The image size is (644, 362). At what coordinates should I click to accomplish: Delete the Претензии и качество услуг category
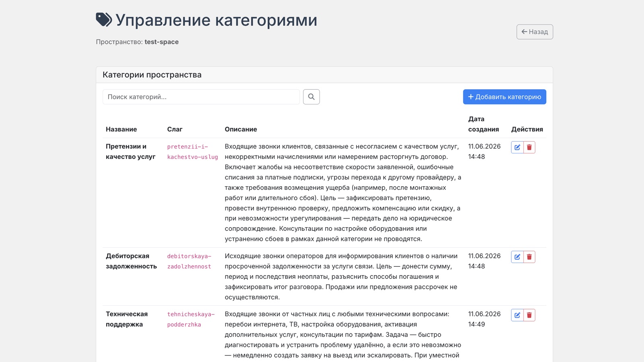click(x=529, y=147)
